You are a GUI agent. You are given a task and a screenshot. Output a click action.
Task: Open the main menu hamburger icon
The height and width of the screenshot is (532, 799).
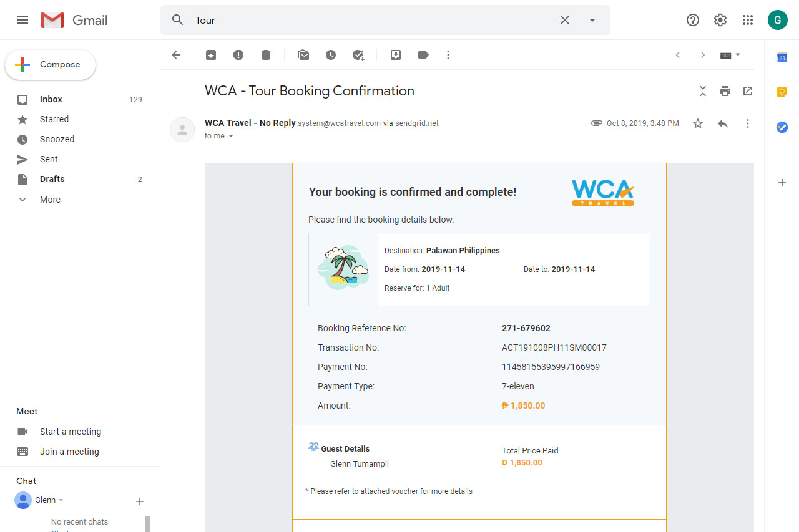(22, 20)
